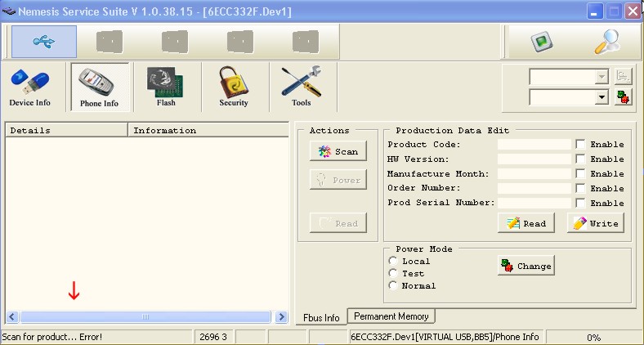Close the Nemesis Service Suite window
Image resolution: width=644 pixels, height=345 pixels.
(x=633, y=11)
